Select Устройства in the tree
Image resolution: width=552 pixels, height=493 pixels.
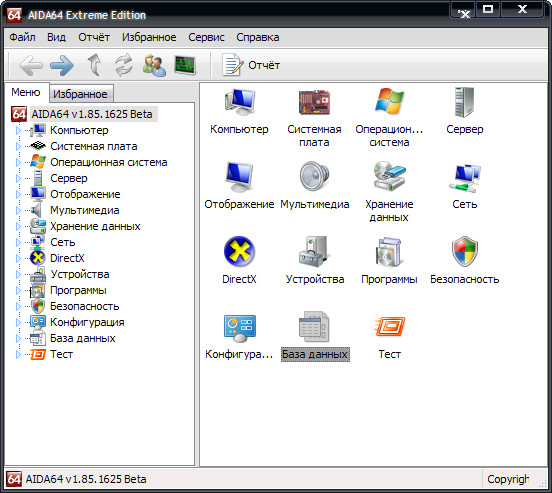coord(80,274)
